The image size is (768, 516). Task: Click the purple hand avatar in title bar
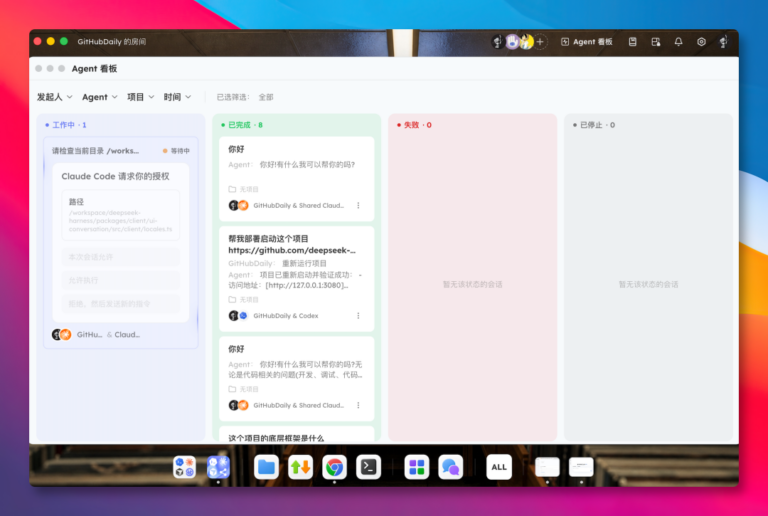coord(512,42)
